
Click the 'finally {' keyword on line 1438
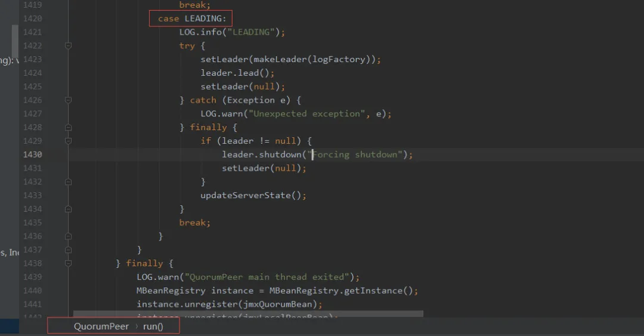pos(150,263)
